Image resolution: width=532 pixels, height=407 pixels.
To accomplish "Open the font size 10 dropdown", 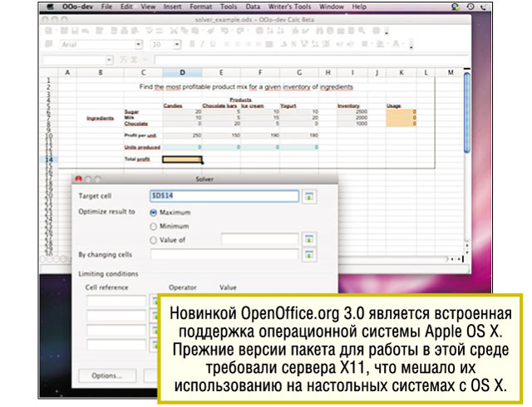I will pos(177,44).
